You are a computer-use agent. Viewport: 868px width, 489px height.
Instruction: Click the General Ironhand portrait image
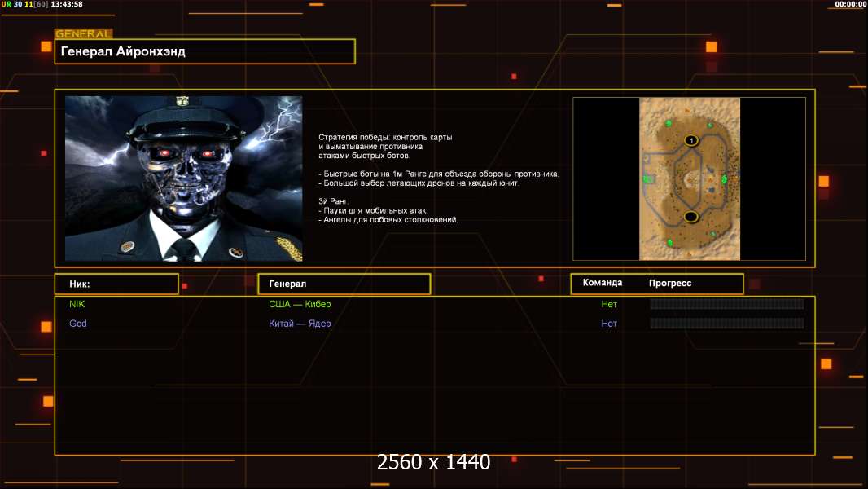click(x=184, y=178)
